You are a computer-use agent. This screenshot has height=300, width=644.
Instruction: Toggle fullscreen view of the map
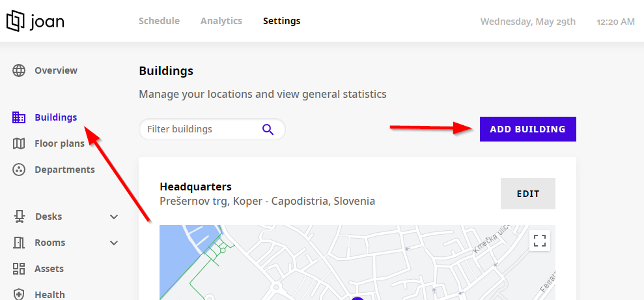click(540, 241)
